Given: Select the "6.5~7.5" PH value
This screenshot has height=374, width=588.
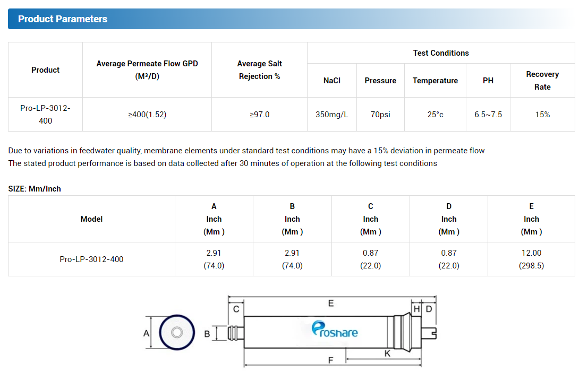Looking at the screenshot, I should click(x=488, y=114).
